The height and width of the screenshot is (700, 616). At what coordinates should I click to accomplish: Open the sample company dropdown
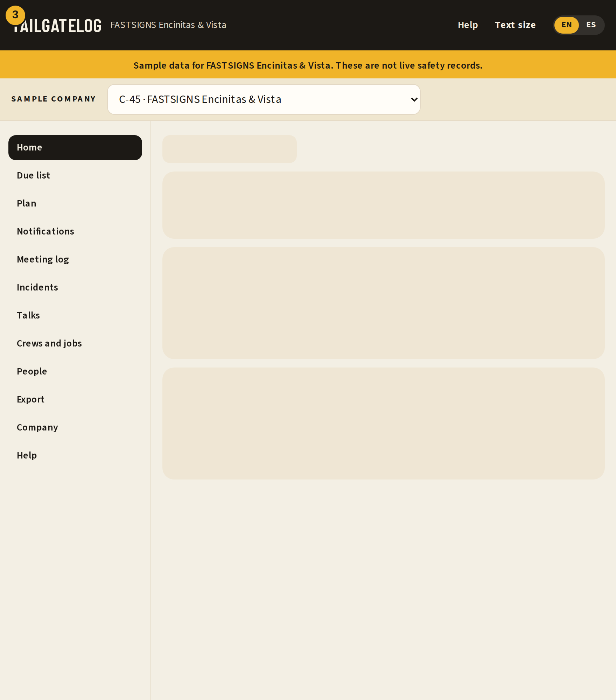click(264, 99)
